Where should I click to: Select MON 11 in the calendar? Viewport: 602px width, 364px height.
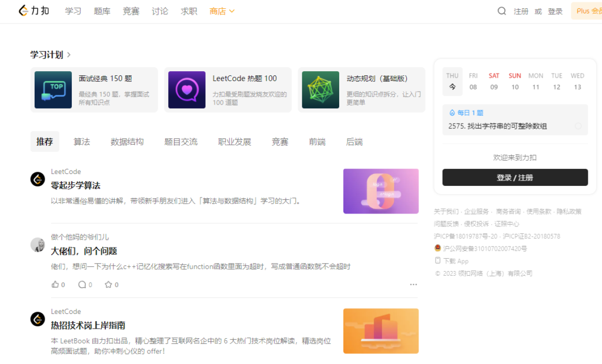tap(536, 81)
